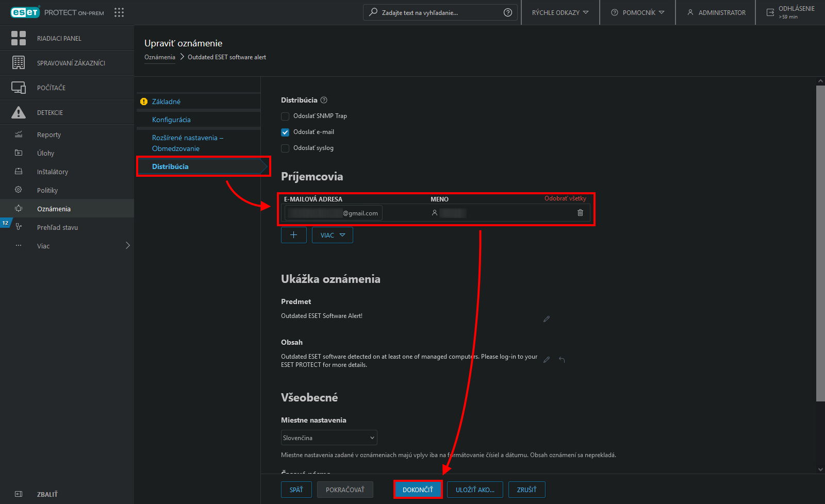Edit Predmet subject pencil icon
825x504 pixels.
547,319
